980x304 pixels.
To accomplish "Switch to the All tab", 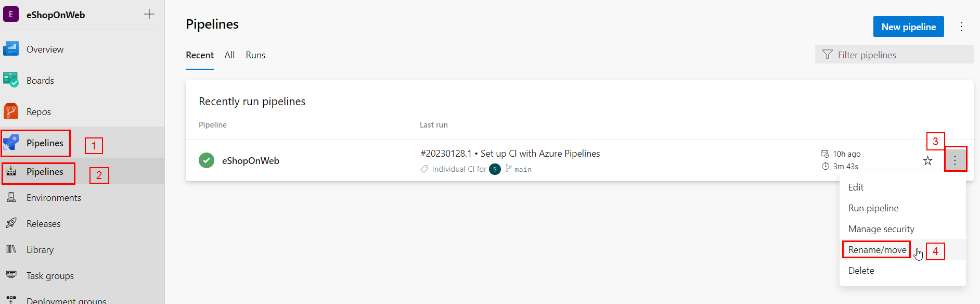I will click(x=229, y=55).
